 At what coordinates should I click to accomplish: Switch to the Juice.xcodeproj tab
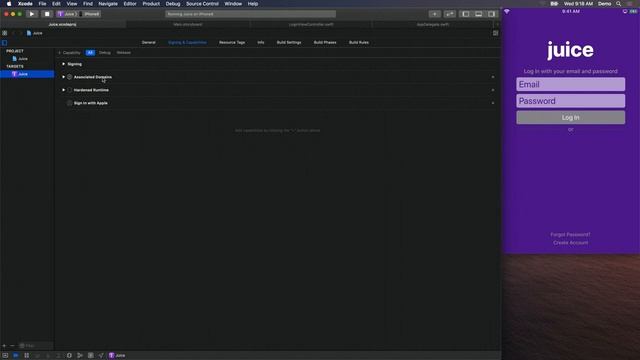pos(62,24)
